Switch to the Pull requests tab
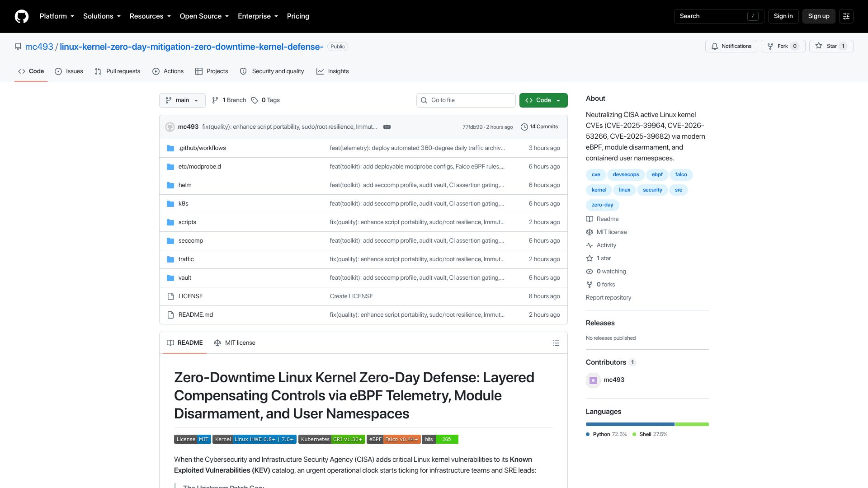 (118, 71)
